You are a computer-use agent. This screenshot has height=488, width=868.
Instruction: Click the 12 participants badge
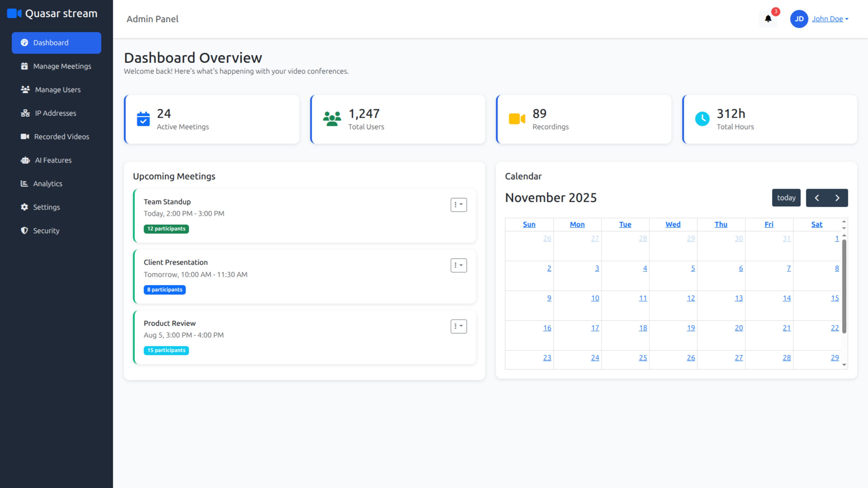coord(166,229)
